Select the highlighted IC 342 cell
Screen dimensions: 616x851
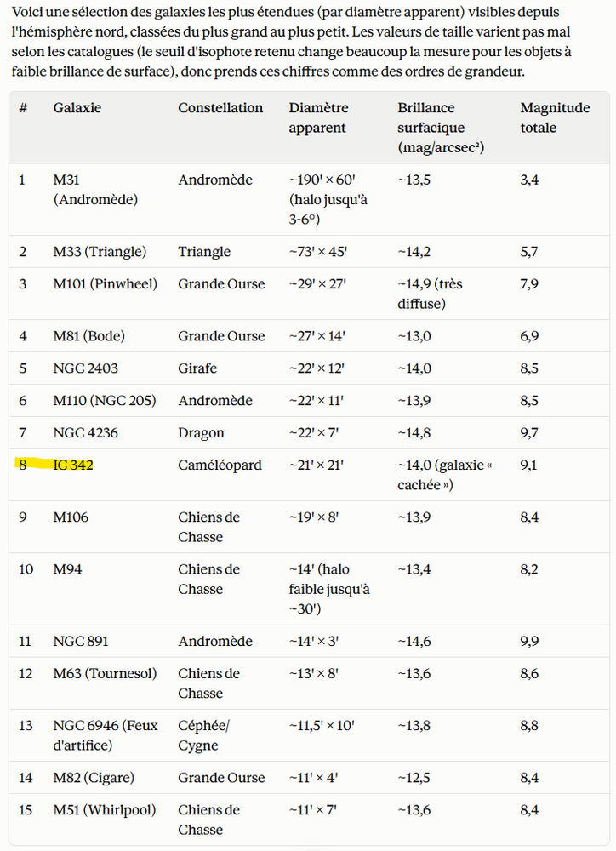pyautogui.click(x=72, y=465)
